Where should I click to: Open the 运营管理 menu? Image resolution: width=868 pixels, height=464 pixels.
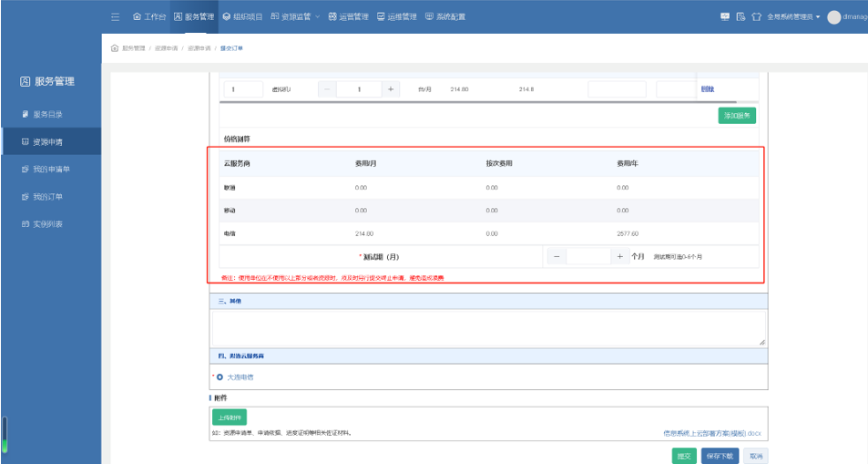point(348,16)
